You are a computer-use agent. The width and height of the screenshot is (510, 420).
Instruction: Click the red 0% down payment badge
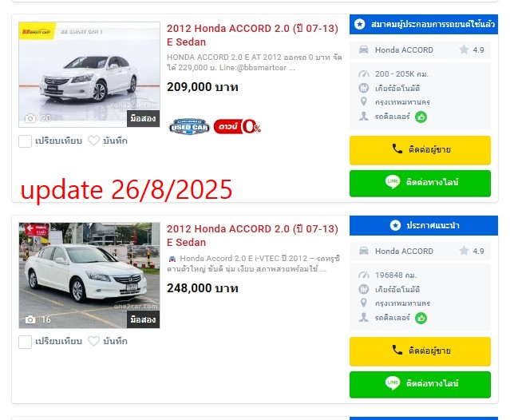pos(237,126)
